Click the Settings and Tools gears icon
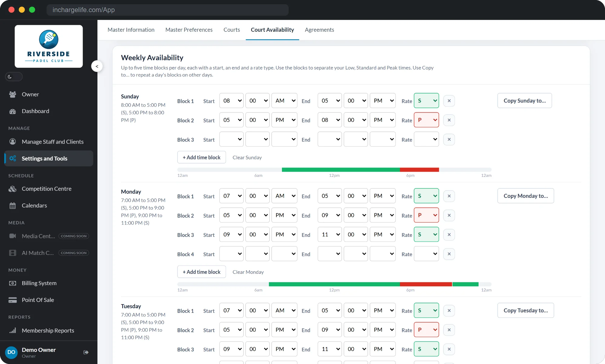 (12, 158)
